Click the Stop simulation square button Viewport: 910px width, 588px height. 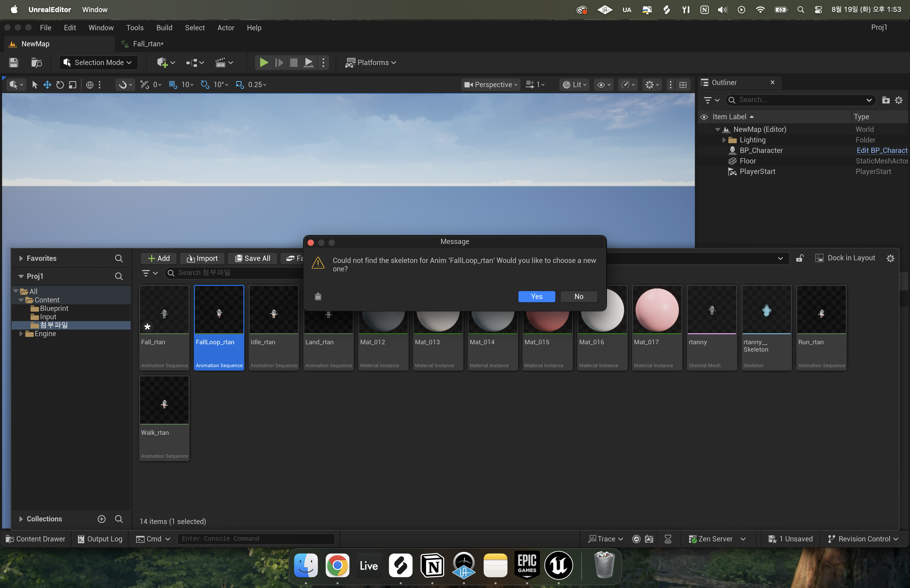(294, 63)
